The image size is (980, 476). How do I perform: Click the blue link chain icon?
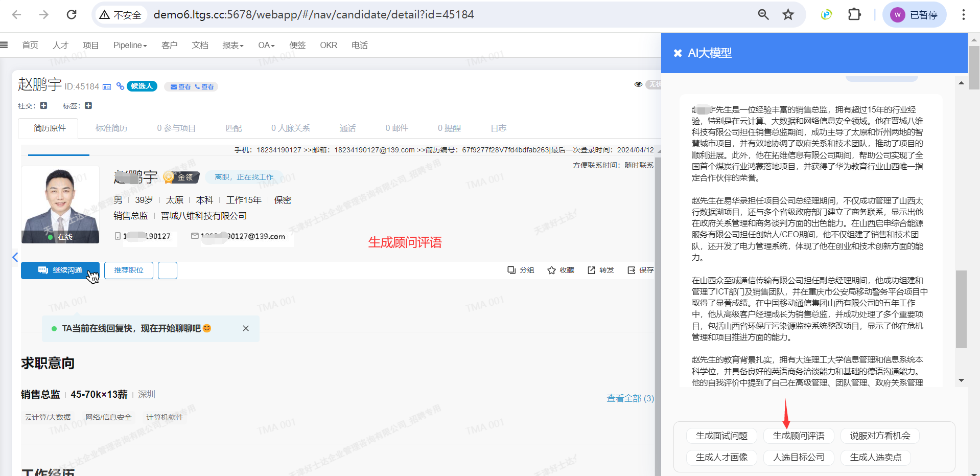(x=120, y=86)
